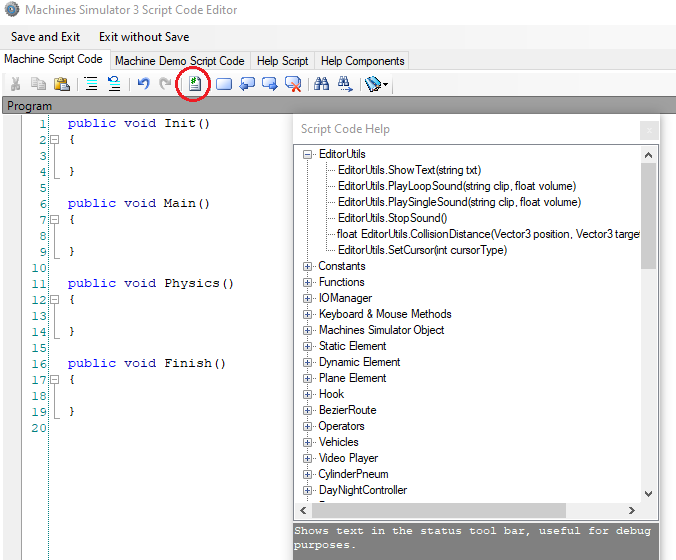
Task: Collapse the EditorUtils tree node
Action: click(307, 154)
